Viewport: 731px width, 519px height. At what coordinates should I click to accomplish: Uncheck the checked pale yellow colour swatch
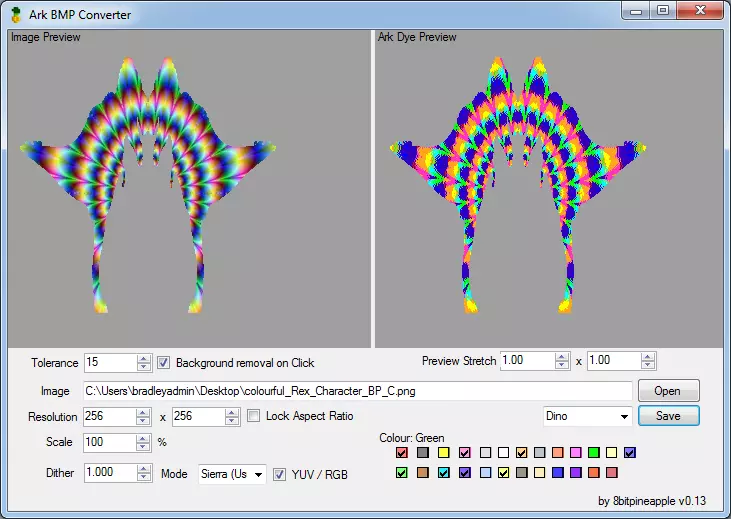coord(503,473)
